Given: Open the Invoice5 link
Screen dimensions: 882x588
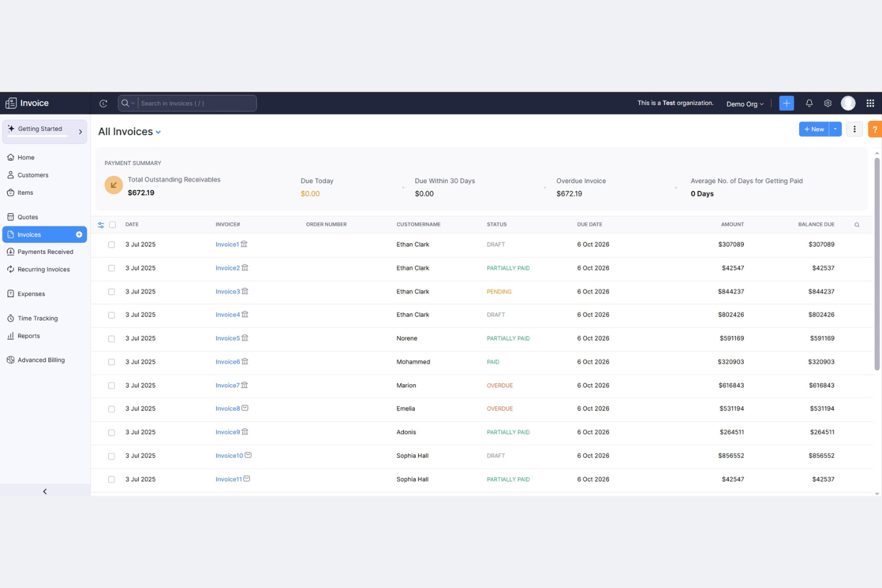Looking at the screenshot, I should click(x=227, y=338).
